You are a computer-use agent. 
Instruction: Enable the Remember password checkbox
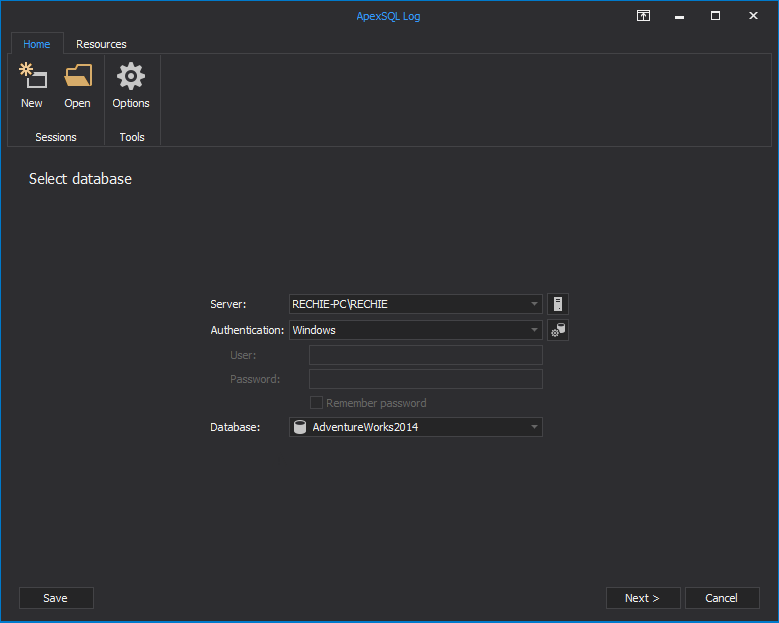[316, 403]
